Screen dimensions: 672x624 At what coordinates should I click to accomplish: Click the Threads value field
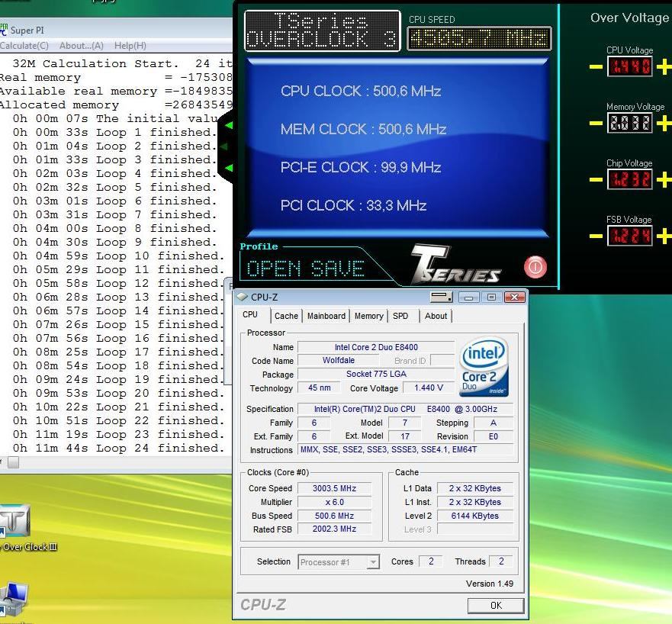pyautogui.click(x=501, y=561)
